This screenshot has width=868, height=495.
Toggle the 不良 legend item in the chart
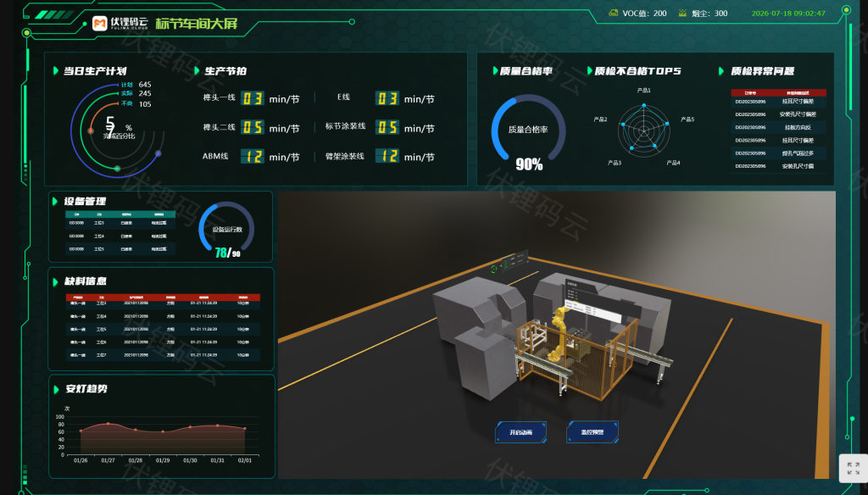(x=127, y=103)
